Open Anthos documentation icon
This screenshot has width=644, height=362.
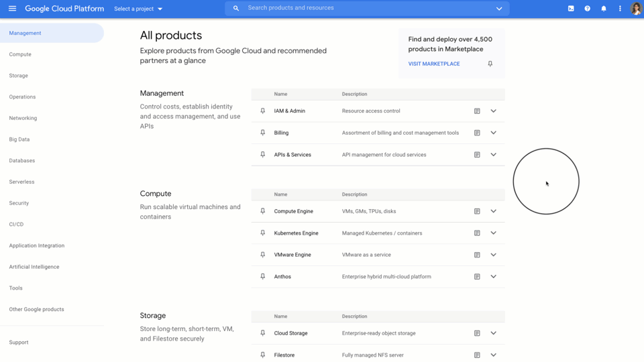tap(477, 277)
